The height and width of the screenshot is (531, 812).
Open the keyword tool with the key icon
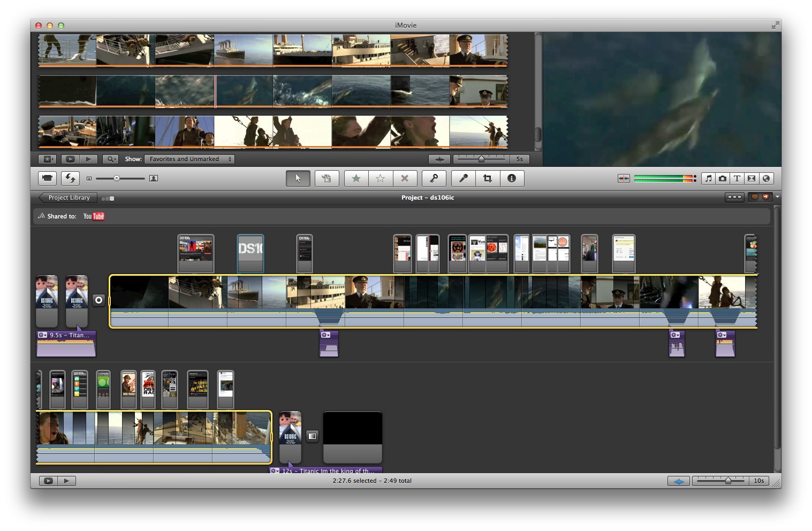434,178
